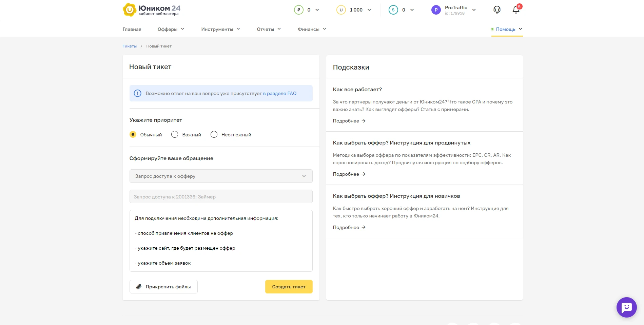Click the U coin balance icon
This screenshot has height=325, width=644.
point(341,10)
